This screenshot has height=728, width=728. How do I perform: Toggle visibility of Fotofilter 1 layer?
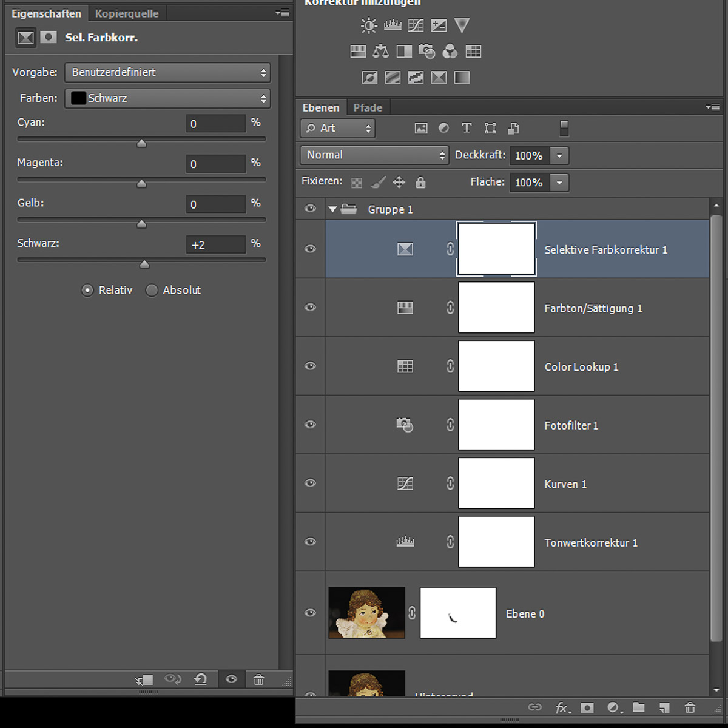click(310, 425)
